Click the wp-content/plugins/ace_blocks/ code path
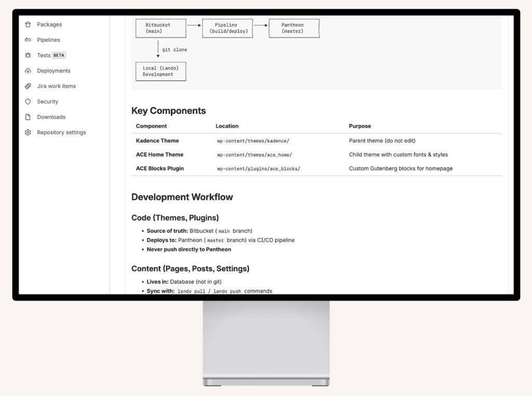 [259, 169]
